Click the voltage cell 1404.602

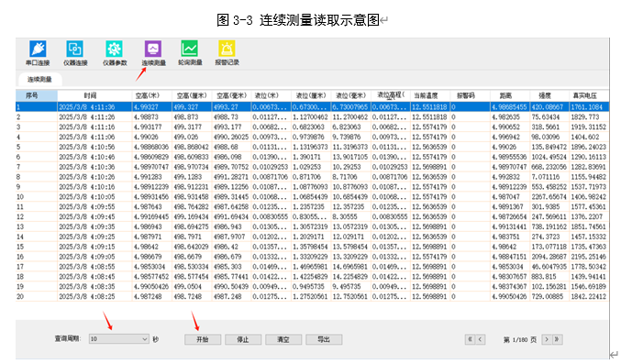(589, 137)
